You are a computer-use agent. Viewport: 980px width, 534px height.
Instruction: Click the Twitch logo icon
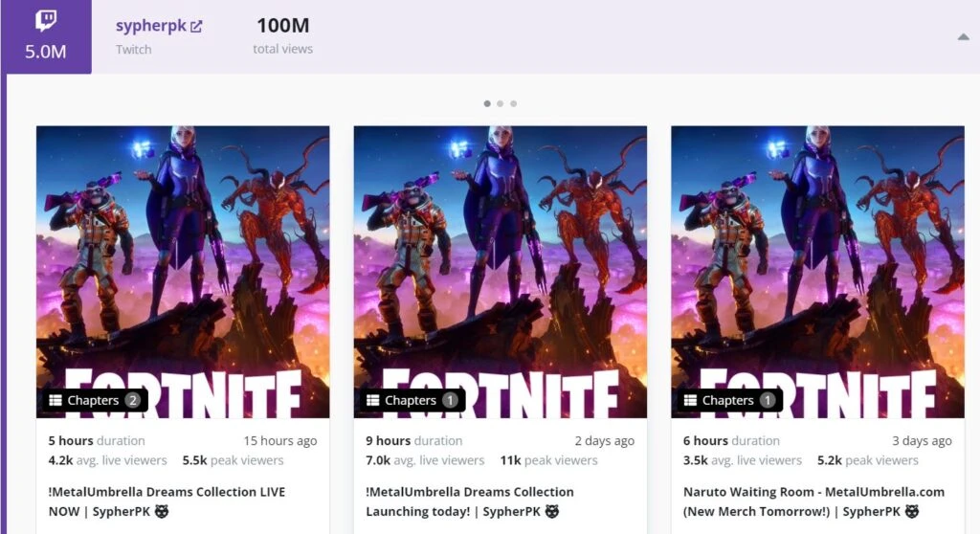coord(45,21)
